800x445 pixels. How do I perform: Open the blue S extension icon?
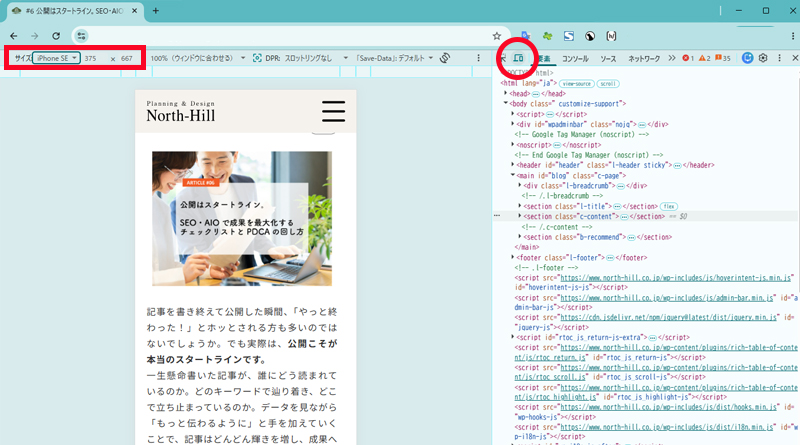[x=569, y=36]
